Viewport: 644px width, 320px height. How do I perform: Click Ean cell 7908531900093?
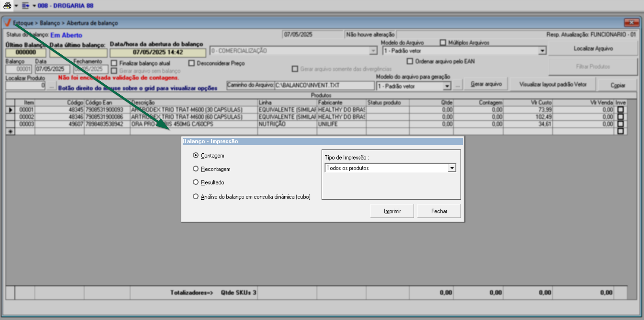coord(107,110)
